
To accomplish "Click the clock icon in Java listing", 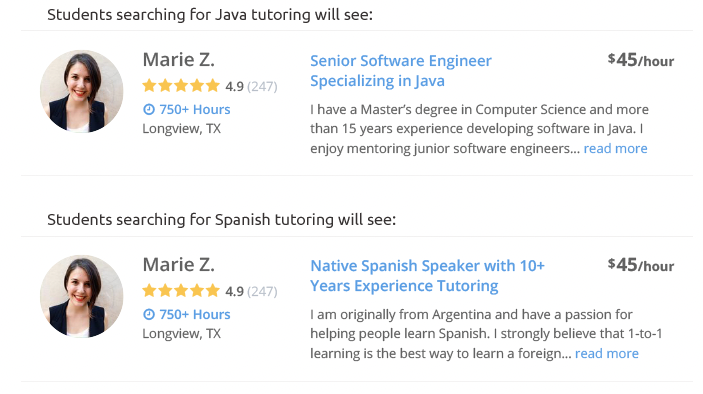I will click(x=149, y=109).
